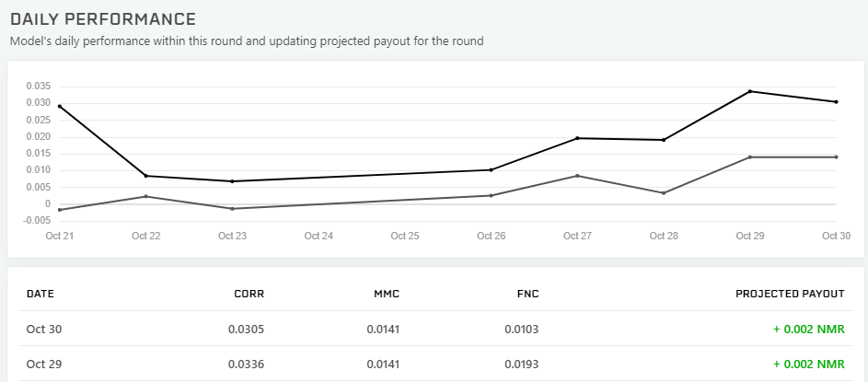Click Oct 30 projected payout value
This screenshot has width=868, height=382.
coord(809,329)
